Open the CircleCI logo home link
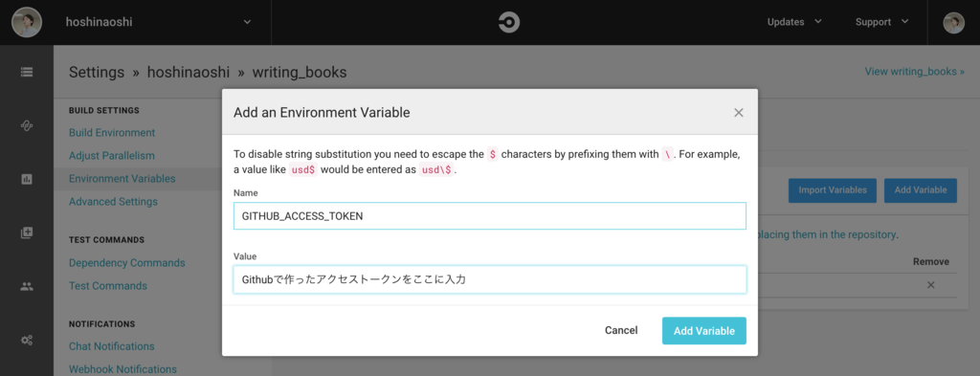Image resolution: width=980 pixels, height=376 pixels. tap(509, 23)
